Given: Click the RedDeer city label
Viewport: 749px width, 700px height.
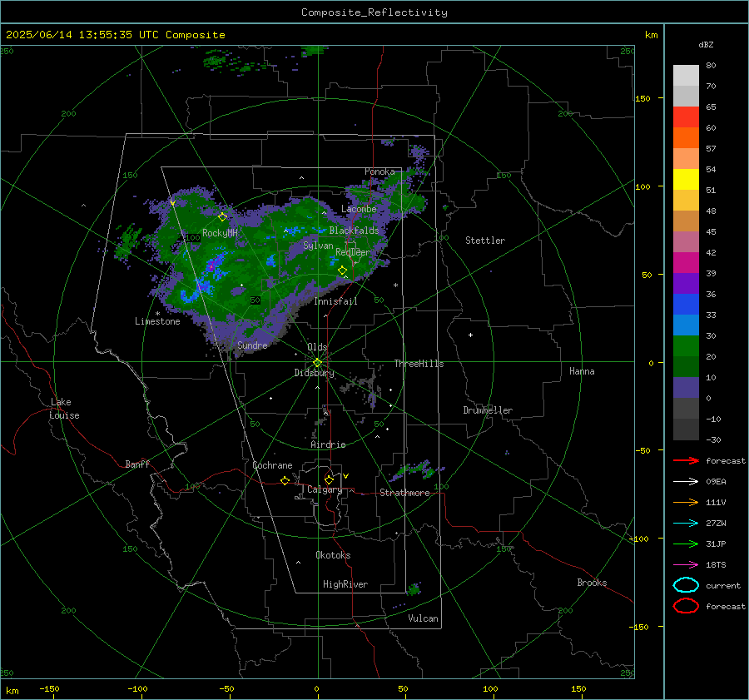Looking at the screenshot, I should click(x=353, y=252).
